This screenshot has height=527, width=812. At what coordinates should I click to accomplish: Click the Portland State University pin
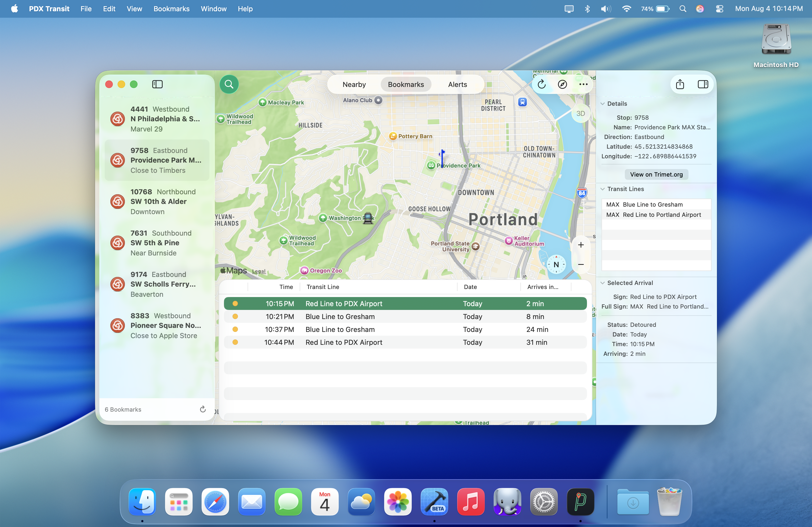point(475,246)
